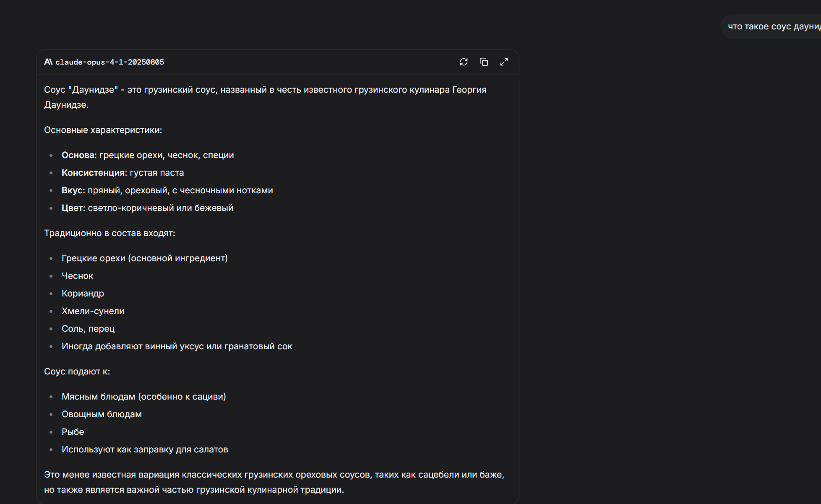Viewport: 821px width, 504px height.
Task: Click the bullet Грецкие орехи (основной ингредиент)
Action: click(144, 258)
